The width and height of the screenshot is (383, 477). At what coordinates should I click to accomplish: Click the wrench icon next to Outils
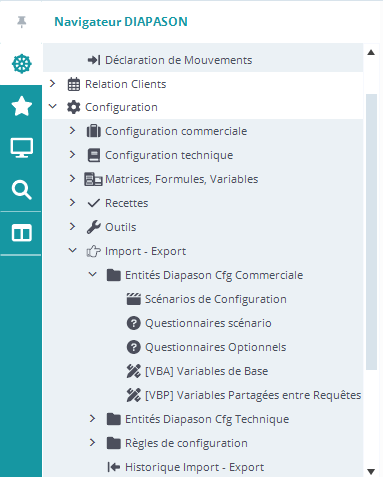point(94,227)
